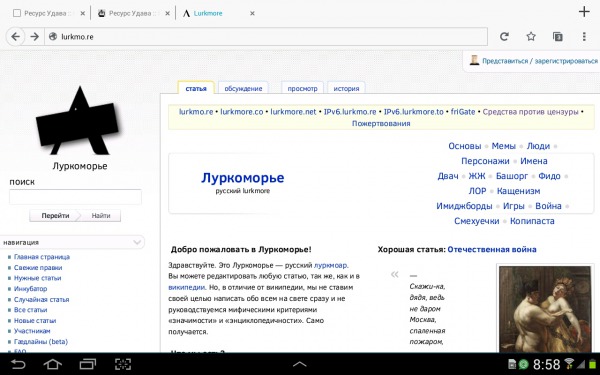Click the browser forward arrow
This screenshot has width=600, height=375.
coord(34,37)
